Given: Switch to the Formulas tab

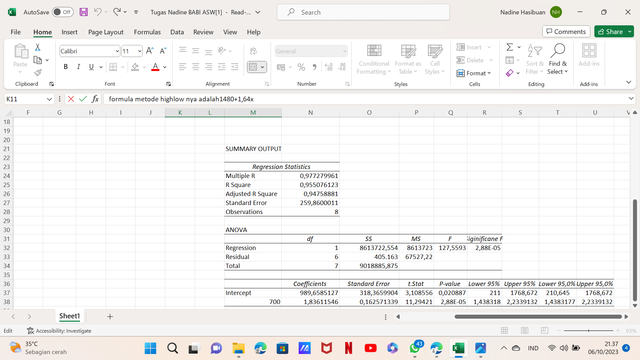Looking at the screenshot, I should coord(147,32).
